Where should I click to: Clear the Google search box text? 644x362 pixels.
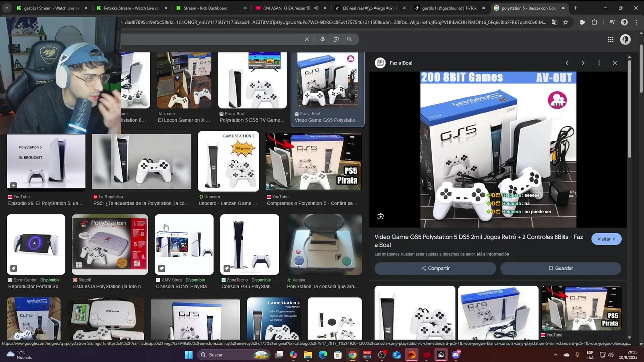pyautogui.click(x=307, y=39)
